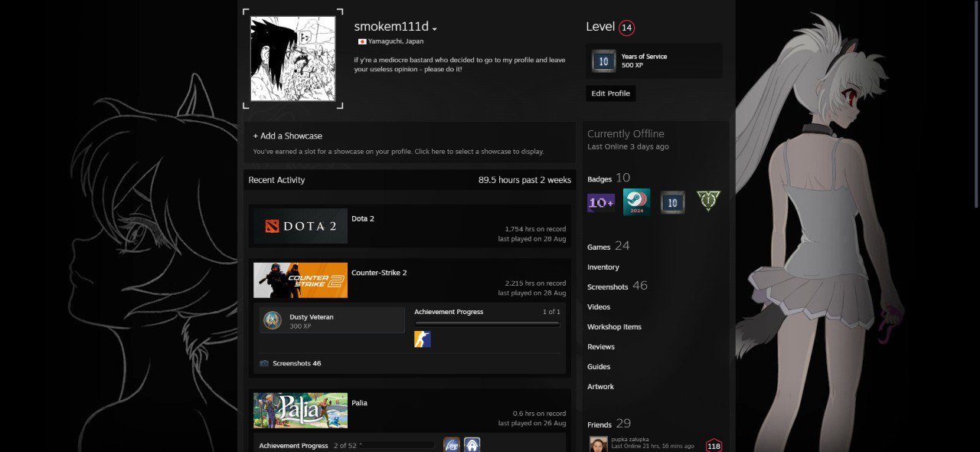Click the 'Currently Offline' status text
The height and width of the screenshot is (452, 980).
[626, 134]
